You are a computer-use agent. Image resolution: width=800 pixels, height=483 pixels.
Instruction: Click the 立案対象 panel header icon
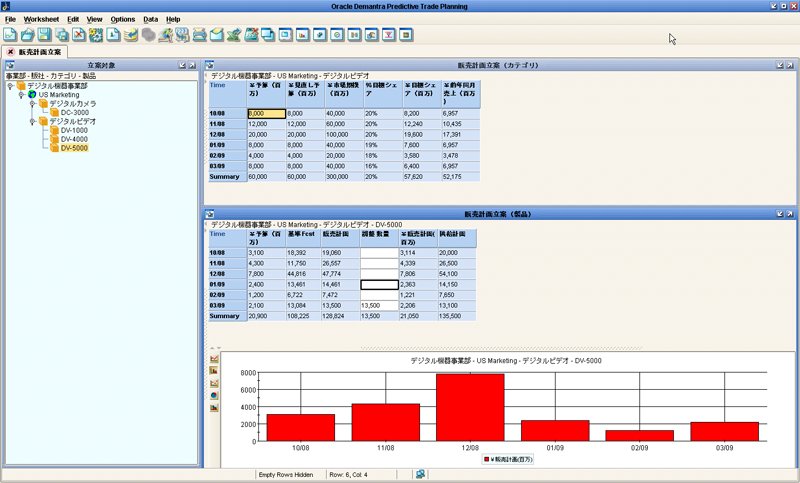pos(10,65)
